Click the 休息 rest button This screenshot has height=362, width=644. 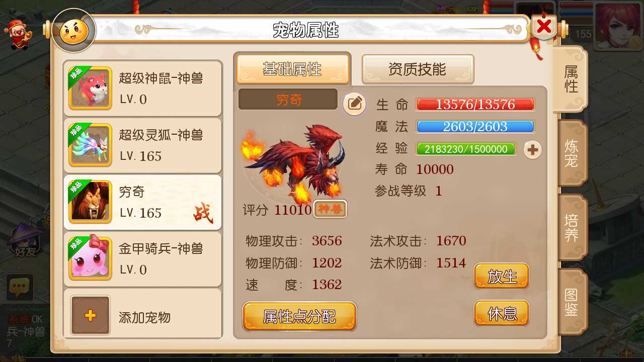[502, 313]
